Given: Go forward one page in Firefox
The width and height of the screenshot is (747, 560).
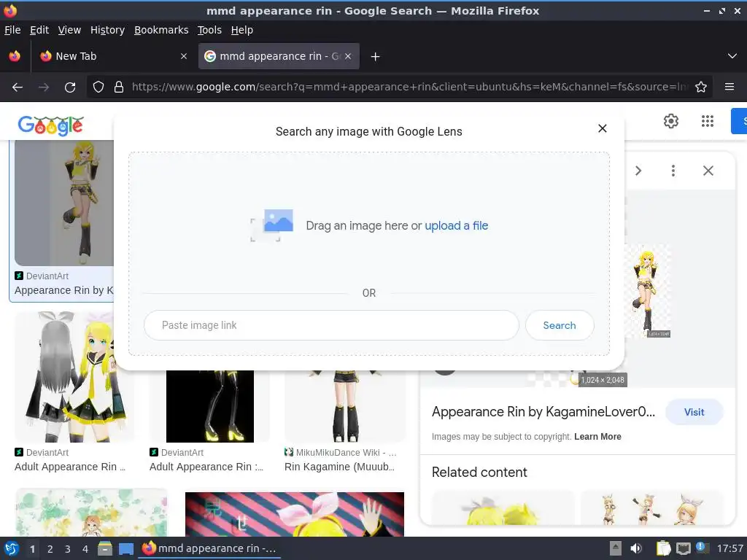Looking at the screenshot, I should click(44, 87).
